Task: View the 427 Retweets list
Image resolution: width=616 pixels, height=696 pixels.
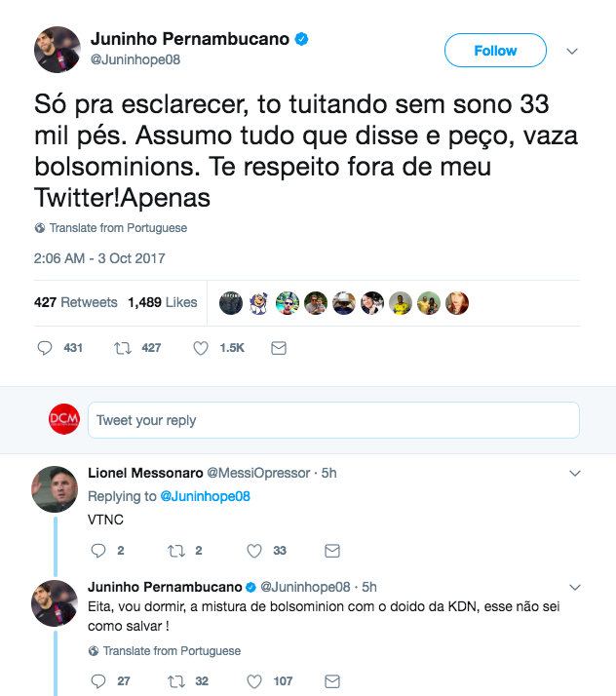Action: click(76, 302)
